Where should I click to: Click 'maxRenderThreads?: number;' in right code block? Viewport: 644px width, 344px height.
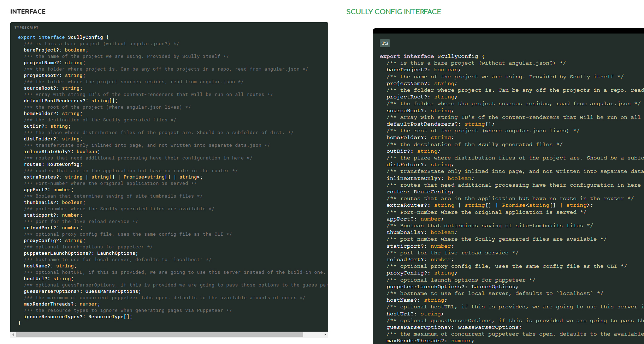430,341
